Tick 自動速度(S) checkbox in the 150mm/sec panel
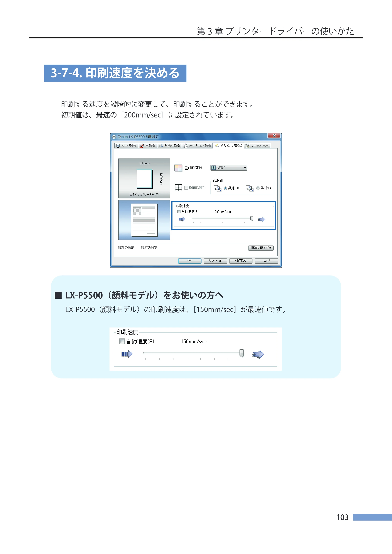This screenshot has height=554, width=392. pos(122,341)
